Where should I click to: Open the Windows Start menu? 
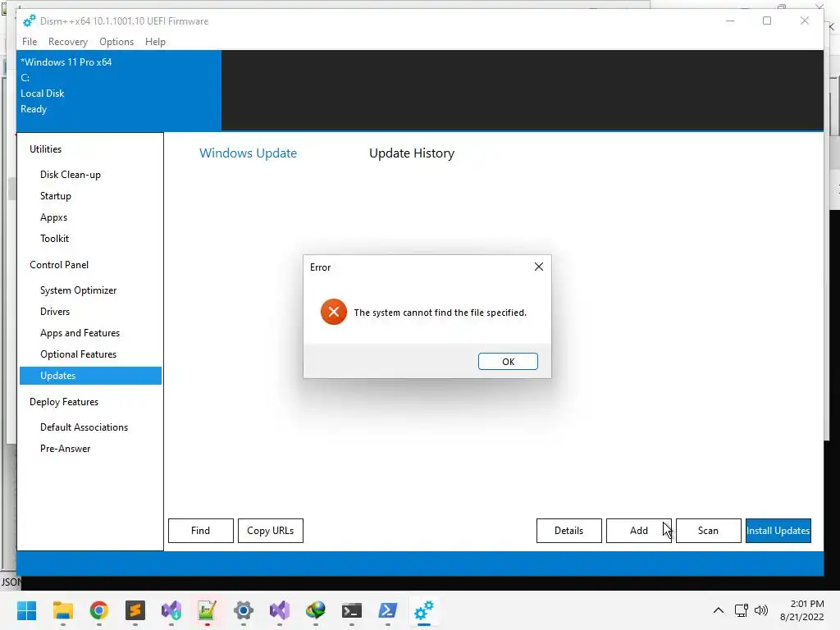point(27,610)
